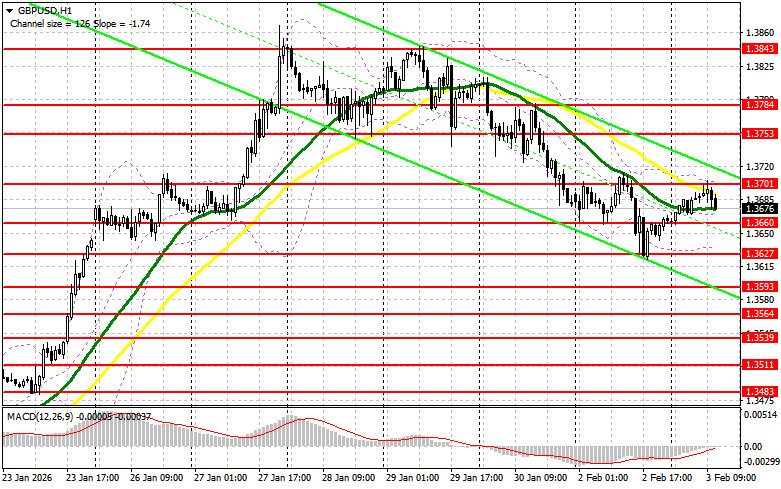The height and width of the screenshot is (489, 781).
Task: Select the 1.3593 level price tag
Action: [759, 287]
